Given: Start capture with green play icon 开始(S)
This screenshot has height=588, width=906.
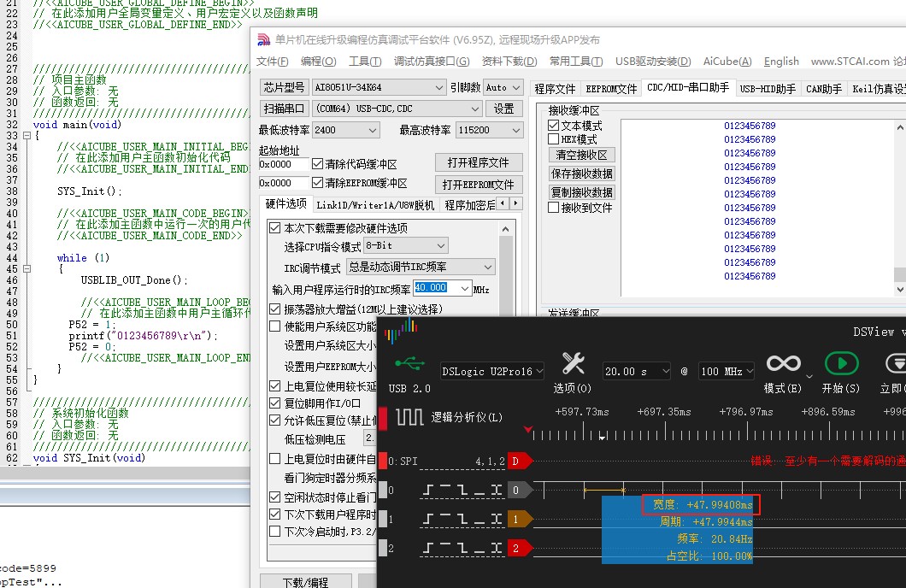Looking at the screenshot, I should pos(841,364).
